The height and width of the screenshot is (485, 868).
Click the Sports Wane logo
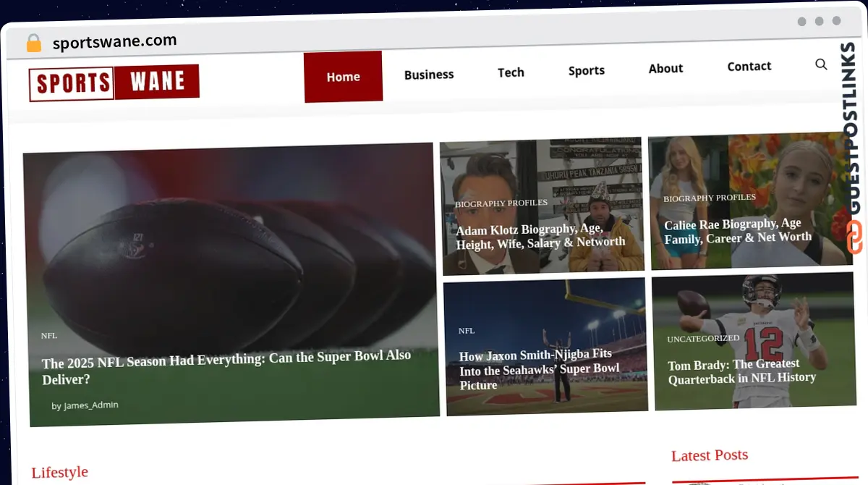(x=113, y=82)
